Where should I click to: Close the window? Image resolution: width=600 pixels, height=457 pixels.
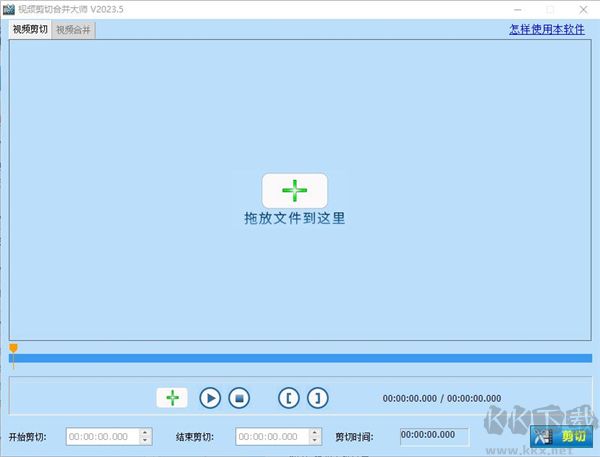[583, 10]
